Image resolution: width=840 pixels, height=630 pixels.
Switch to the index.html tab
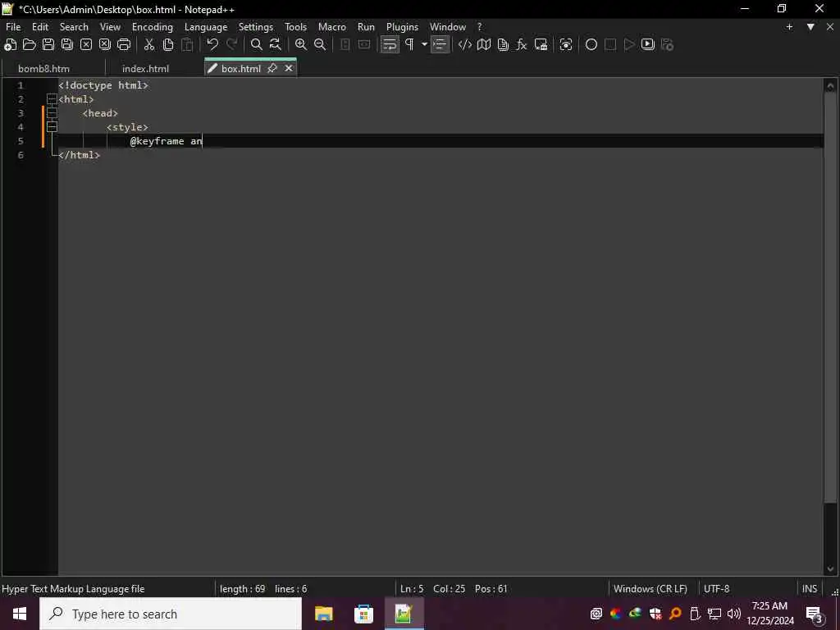point(146,69)
